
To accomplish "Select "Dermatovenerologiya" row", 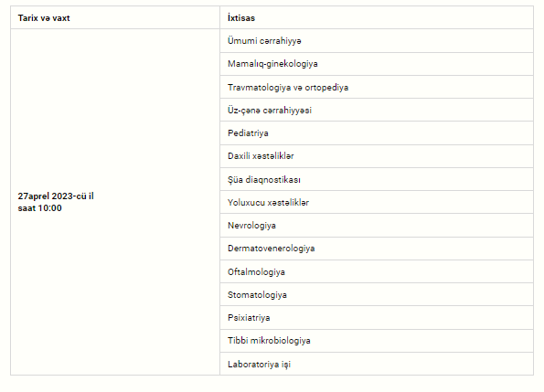I will tap(377, 249).
